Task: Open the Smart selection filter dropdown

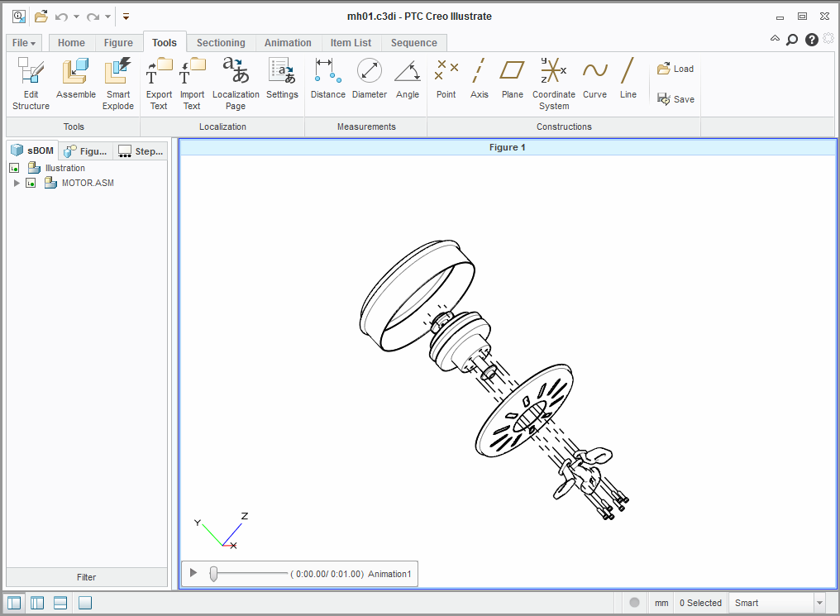Action: 819,603
